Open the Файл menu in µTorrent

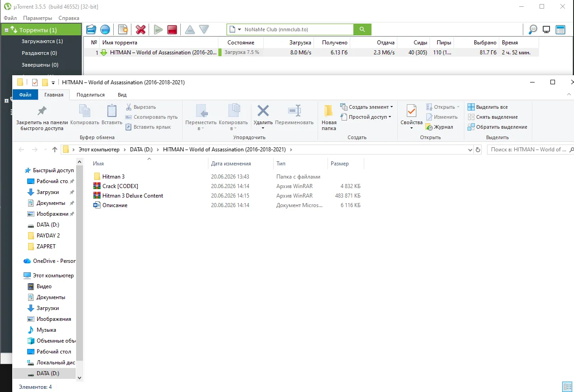click(10, 18)
